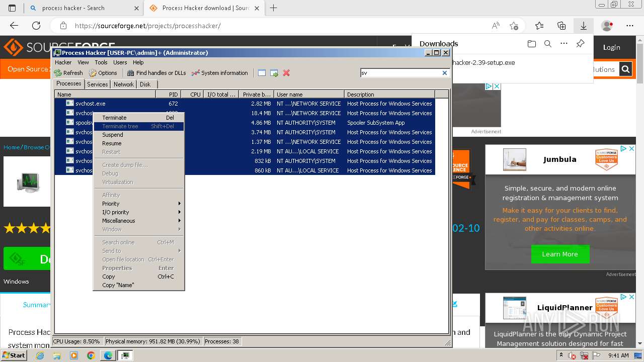The width and height of the screenshot is (644, 362).
Task: Open Chrome from the taskbar
Action: (x=91, y=355)
